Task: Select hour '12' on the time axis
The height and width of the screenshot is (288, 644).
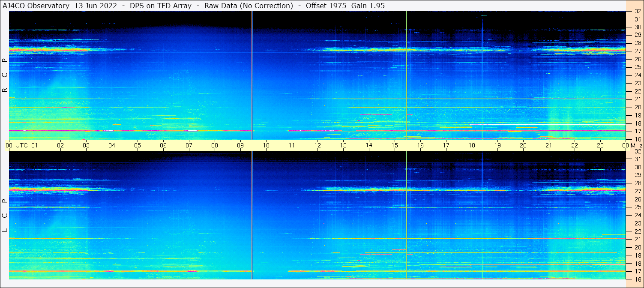Action: click(318, 145)
